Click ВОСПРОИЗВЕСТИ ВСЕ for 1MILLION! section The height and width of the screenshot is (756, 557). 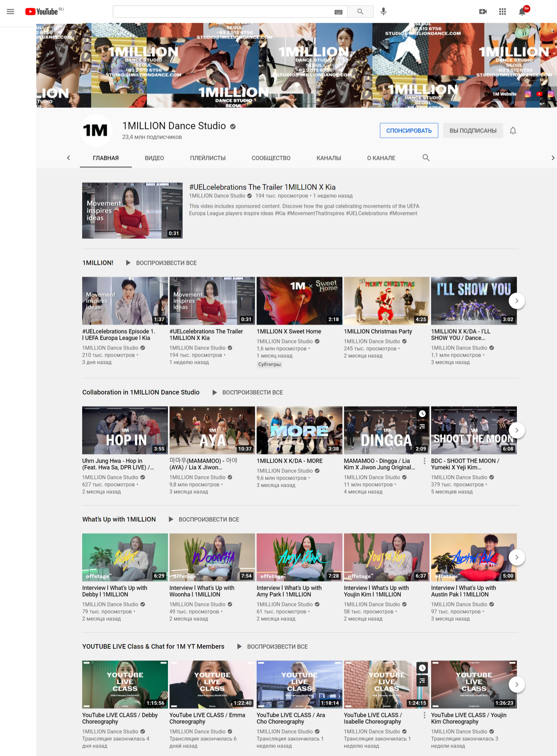(166, 263)
